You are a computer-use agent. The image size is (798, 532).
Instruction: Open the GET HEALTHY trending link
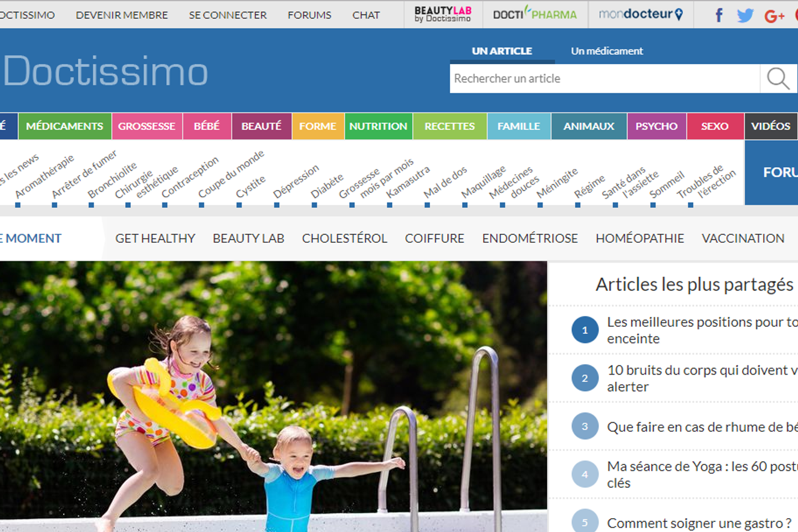click(x=155, y=238)
